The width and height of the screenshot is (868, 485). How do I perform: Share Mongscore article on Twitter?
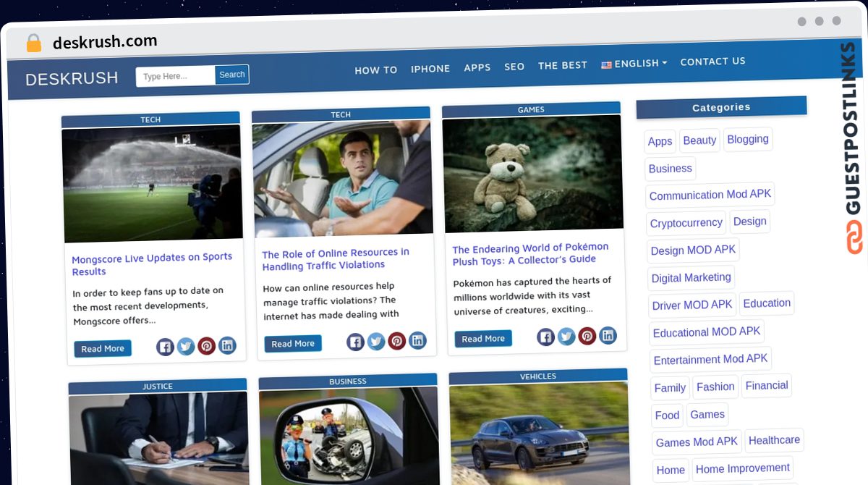point(186,347)
